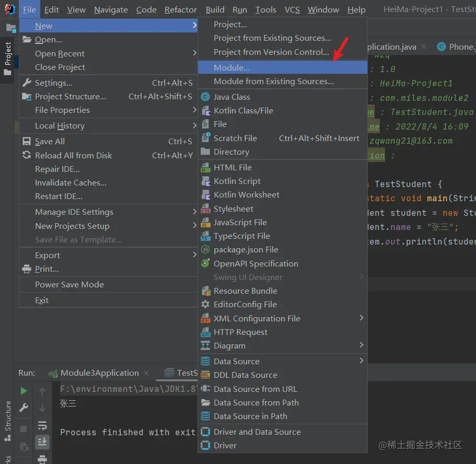
Task: Expand Local History submenu arrow
Action: pyautogui.click(x=194, y=125)
